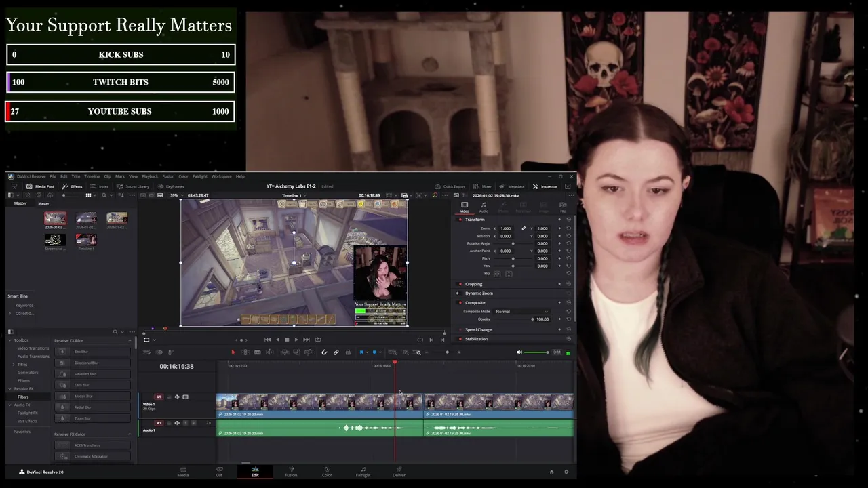This screenshot has height=488, width=868.
Task: Adjust the Opacity slider handle
Action: (x=532, y=319)
